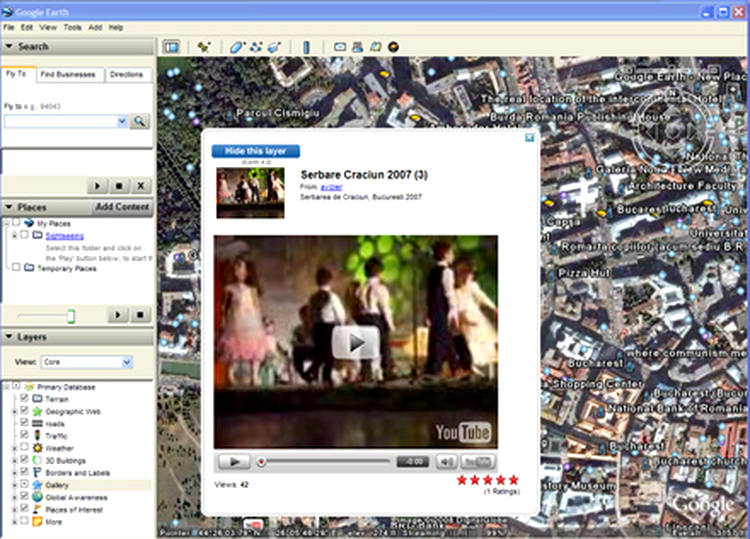Click the Add Content button
750x539 pixels.
point(122,207)
